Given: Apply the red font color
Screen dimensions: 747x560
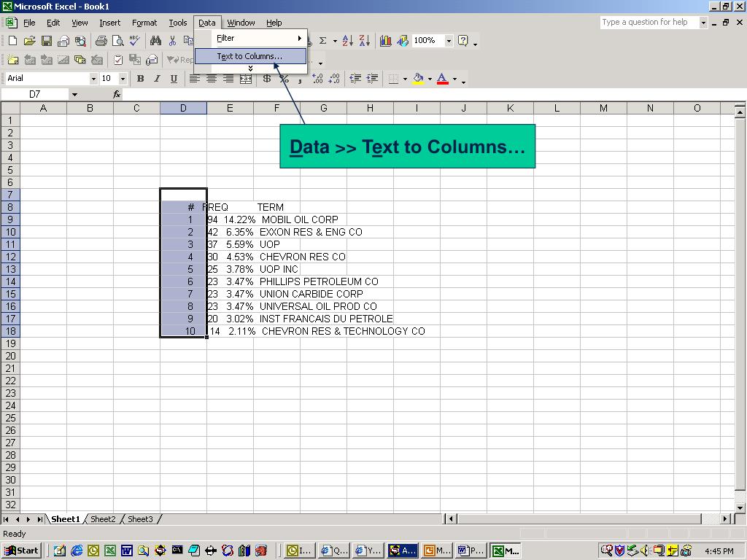Looking at the screenshot, I should pos(443,79).
